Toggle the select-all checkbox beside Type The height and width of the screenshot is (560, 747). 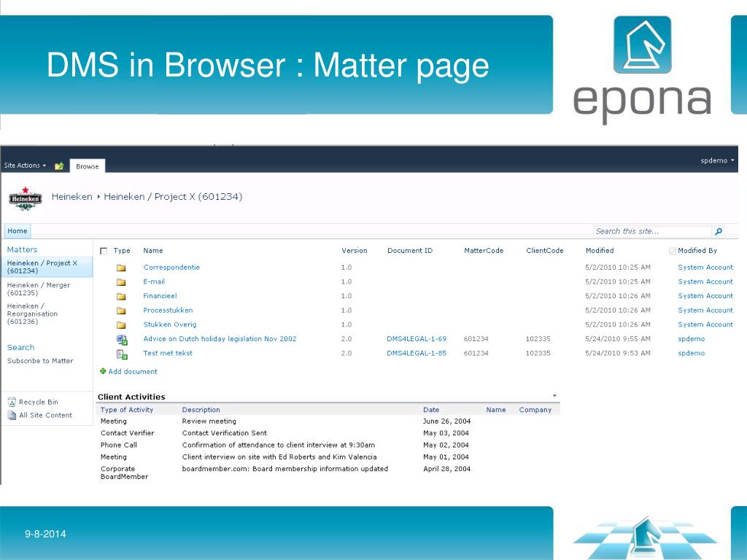tap(104, 251)
